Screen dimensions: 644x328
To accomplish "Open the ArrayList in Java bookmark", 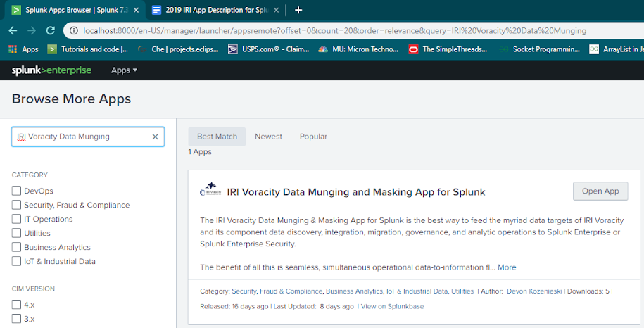I will click(617, 49).
